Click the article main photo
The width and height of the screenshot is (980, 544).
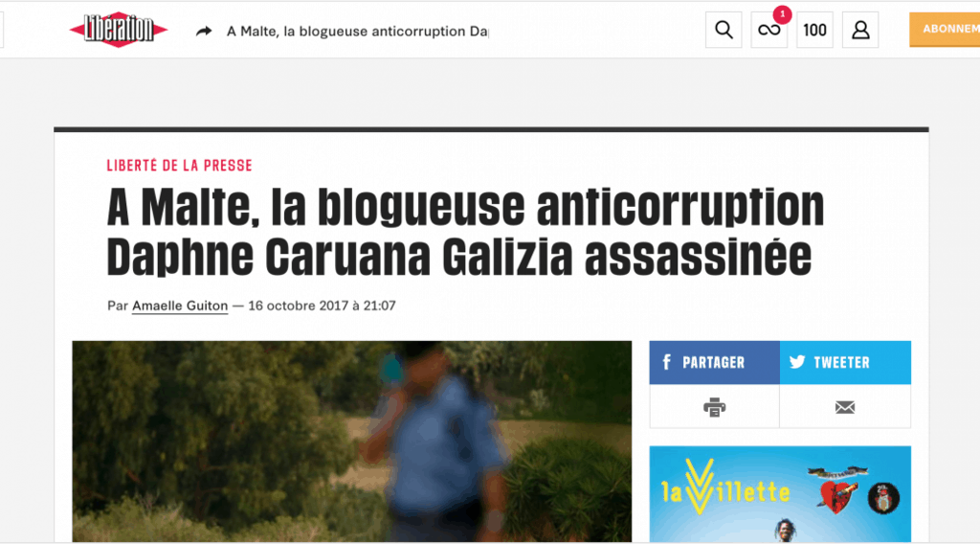pos(352,441)
